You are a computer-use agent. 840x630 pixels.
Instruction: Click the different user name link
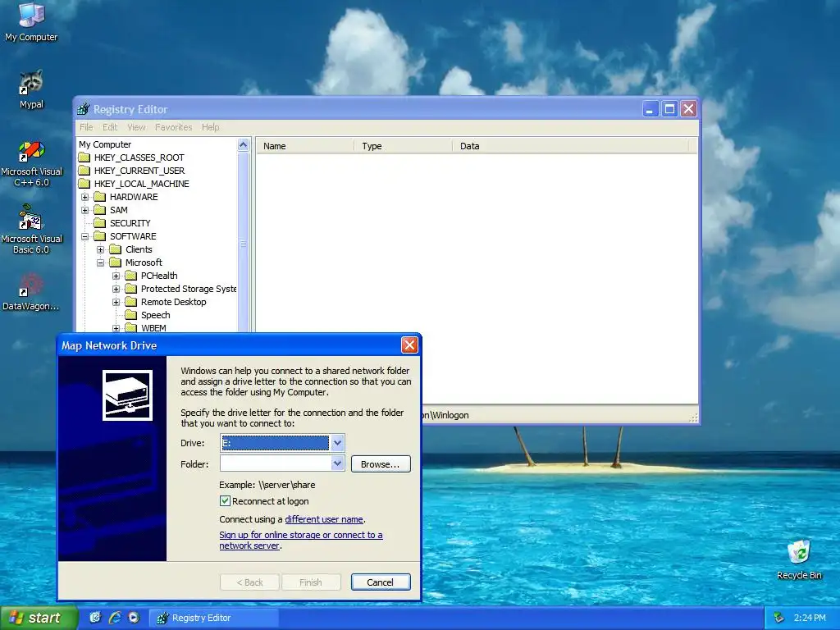pyautogui.click(x=323, y=519)
